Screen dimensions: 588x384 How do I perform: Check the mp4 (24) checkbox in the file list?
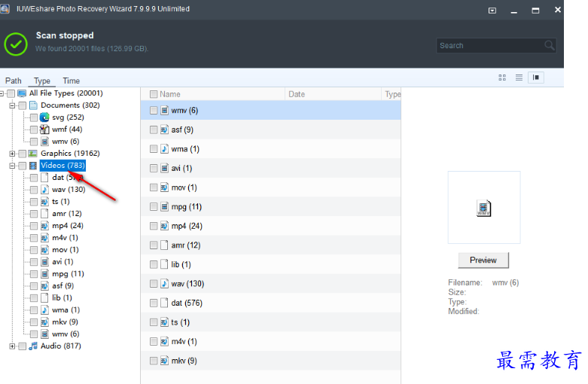154,226
